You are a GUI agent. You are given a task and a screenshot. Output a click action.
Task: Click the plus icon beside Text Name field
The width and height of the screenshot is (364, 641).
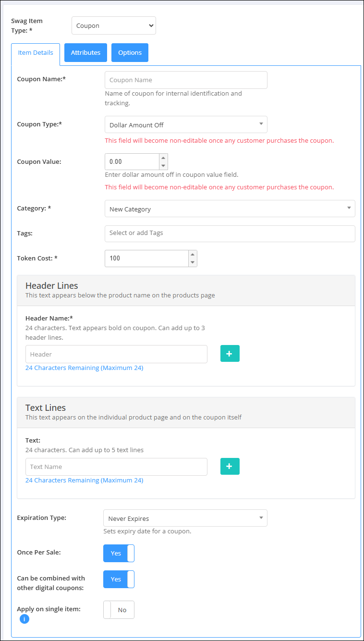tap(230, 466)
